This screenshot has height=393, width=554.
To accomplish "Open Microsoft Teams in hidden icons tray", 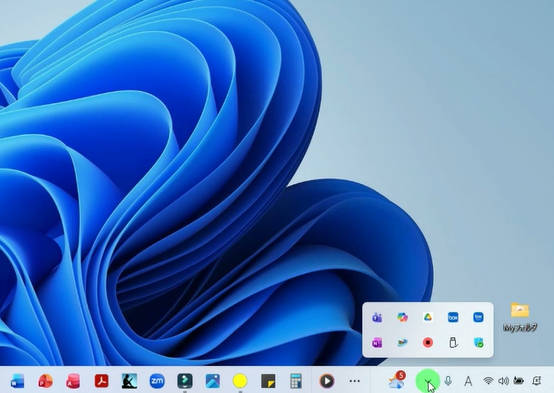I will click(377, 317).
